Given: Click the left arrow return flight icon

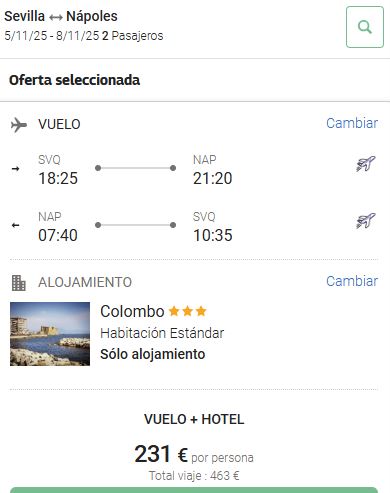Looking at the screenshot, I should pos(15,225).
